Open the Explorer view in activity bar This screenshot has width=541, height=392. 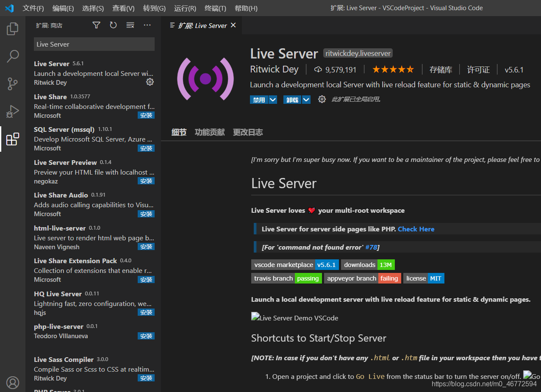[13, 29]
